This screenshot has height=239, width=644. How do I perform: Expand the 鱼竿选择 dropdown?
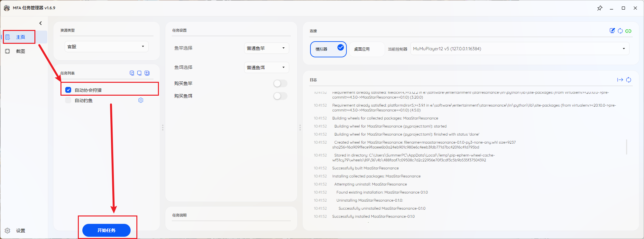266,48
